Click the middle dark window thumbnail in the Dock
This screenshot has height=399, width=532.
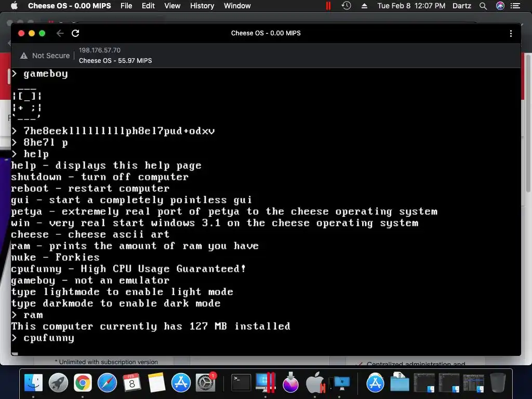449,383
